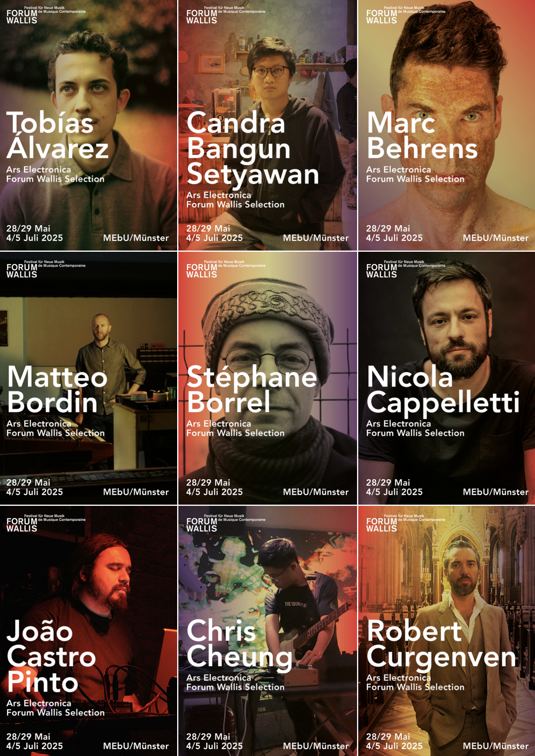
Task: Click MEbU/Münster text on Robert Curgenven poster
Action: click(496, 746)
